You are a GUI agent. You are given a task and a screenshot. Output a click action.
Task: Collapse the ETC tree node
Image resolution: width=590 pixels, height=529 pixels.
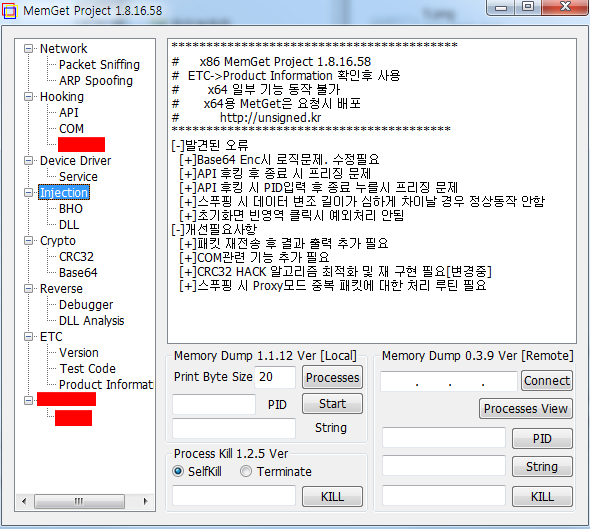[x=28, y=336]
